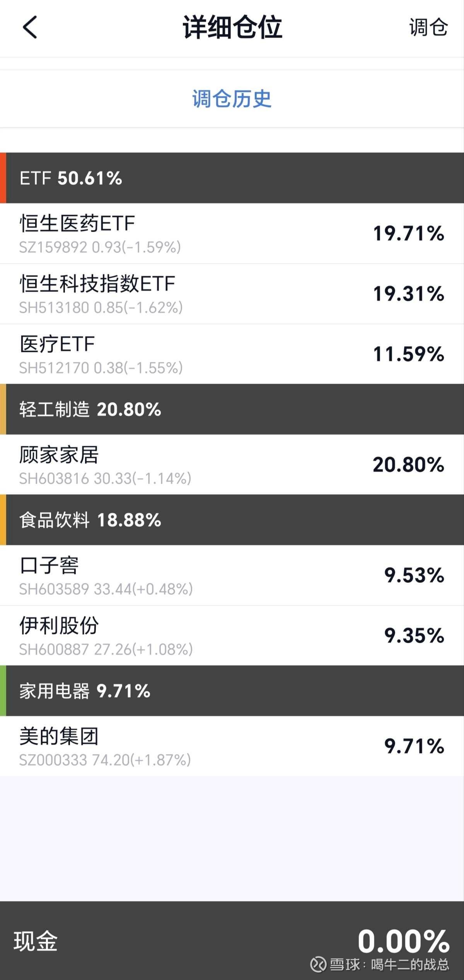This screenshot has height=980, width=464.
Task: Tap the 详细仓位 page title
Action: point(232,27)
